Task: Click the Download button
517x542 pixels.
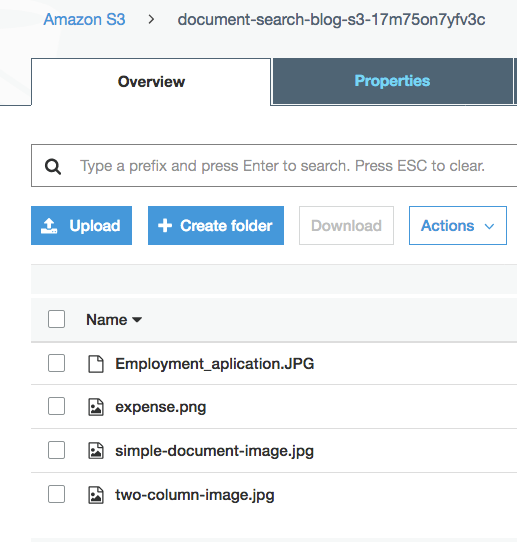Action: (346, 226)
